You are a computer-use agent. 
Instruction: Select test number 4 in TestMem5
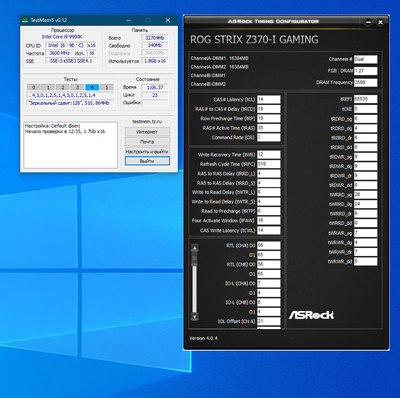click(92, 87)
